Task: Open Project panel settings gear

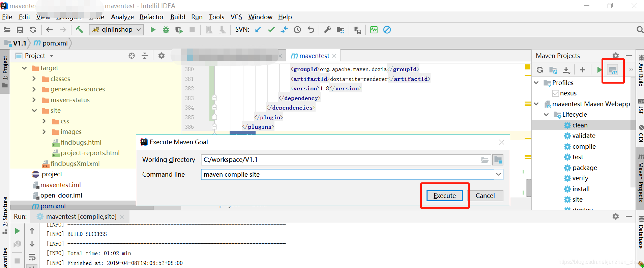Action: pos(162,56)
